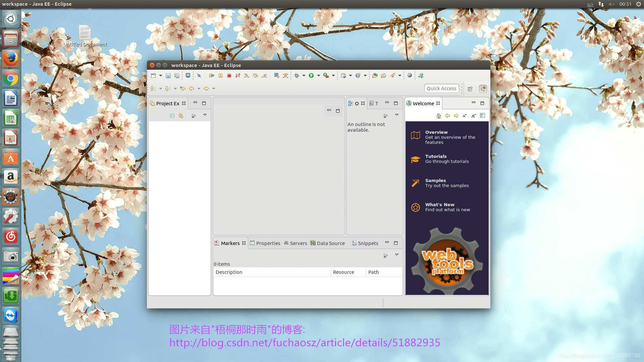Toggle Skip All Breakpoints icon
The width and height of the screenshot is (644, 362).
pos(199,75)
